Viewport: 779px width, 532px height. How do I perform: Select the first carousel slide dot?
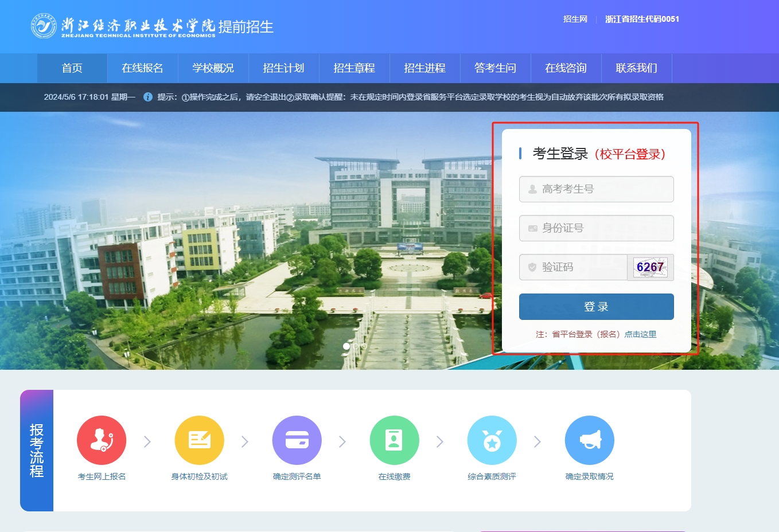346,346
